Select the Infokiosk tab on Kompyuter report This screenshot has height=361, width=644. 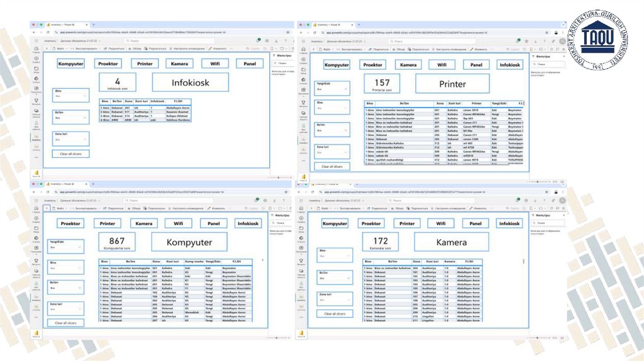247,223
